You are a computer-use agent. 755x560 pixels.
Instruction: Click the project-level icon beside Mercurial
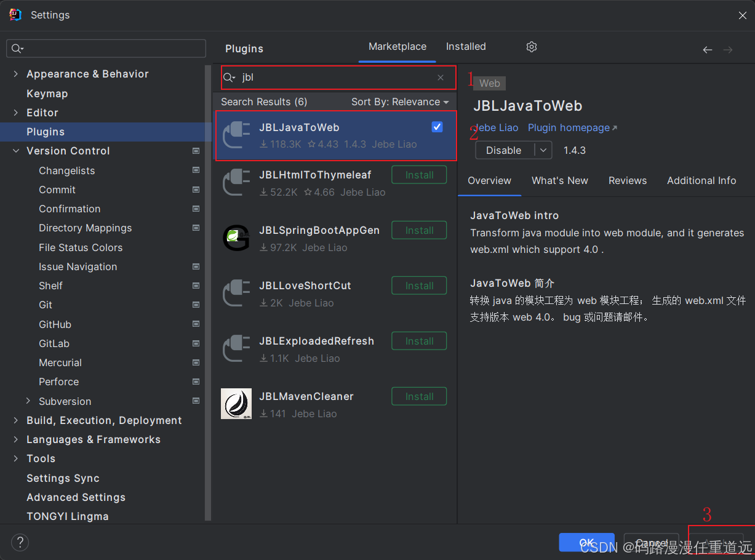[x=196, y=362]
